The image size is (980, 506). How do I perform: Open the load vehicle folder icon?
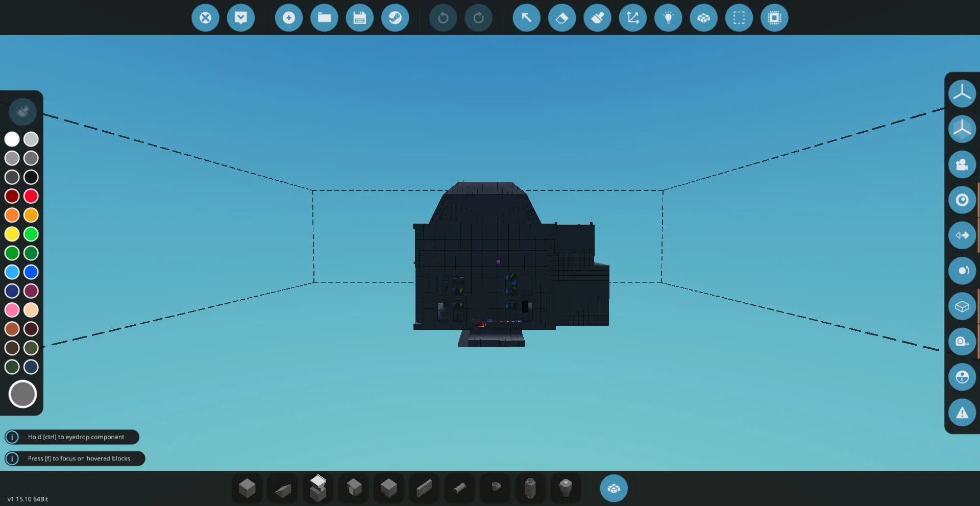pos(324,18)
